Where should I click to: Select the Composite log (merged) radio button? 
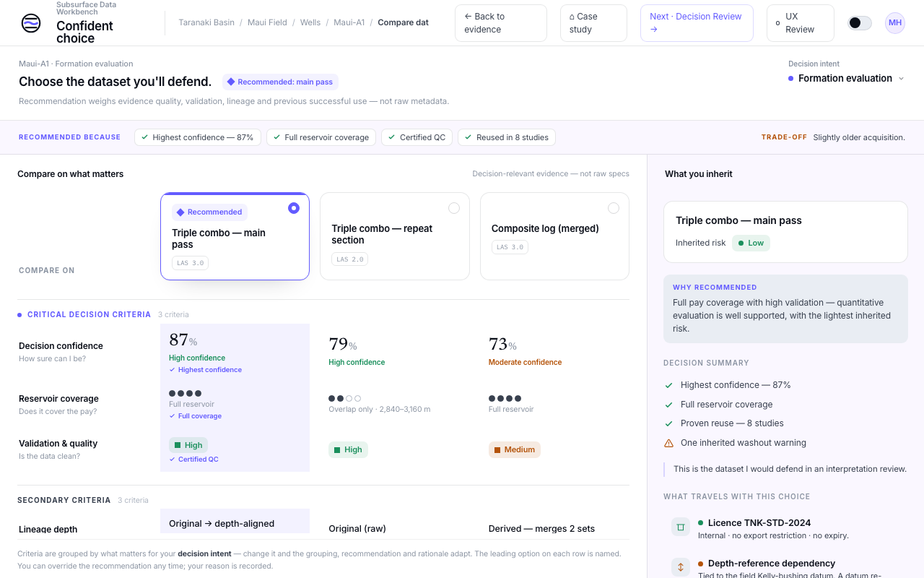coord(614,208)
